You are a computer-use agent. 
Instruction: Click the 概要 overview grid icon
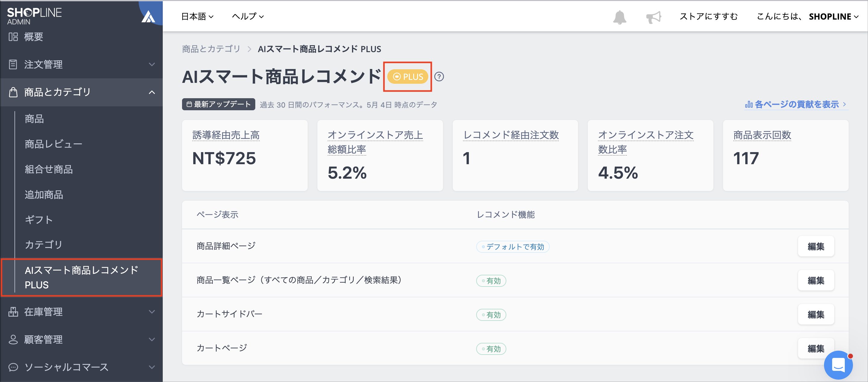pyautogui.click(x=13, y=37)
